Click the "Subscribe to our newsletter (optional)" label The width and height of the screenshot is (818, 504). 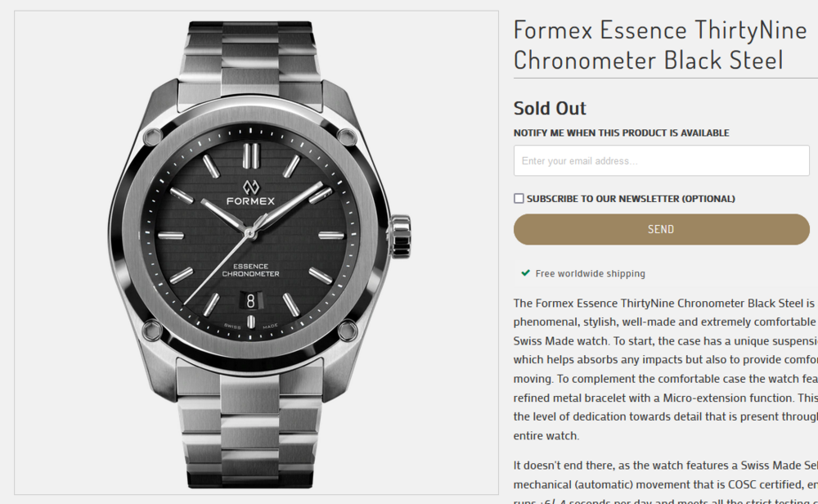pyautogui.click(x=631, y=199)
